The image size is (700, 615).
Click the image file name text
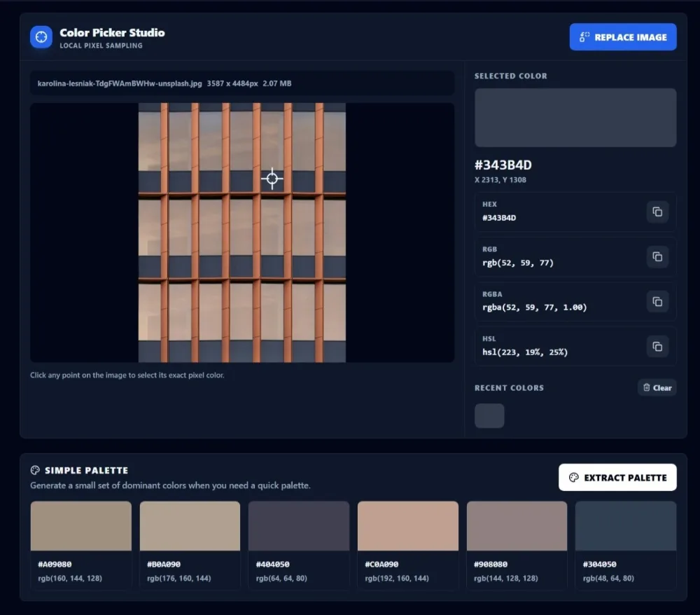pyautogui.click(x=120, y=83)
